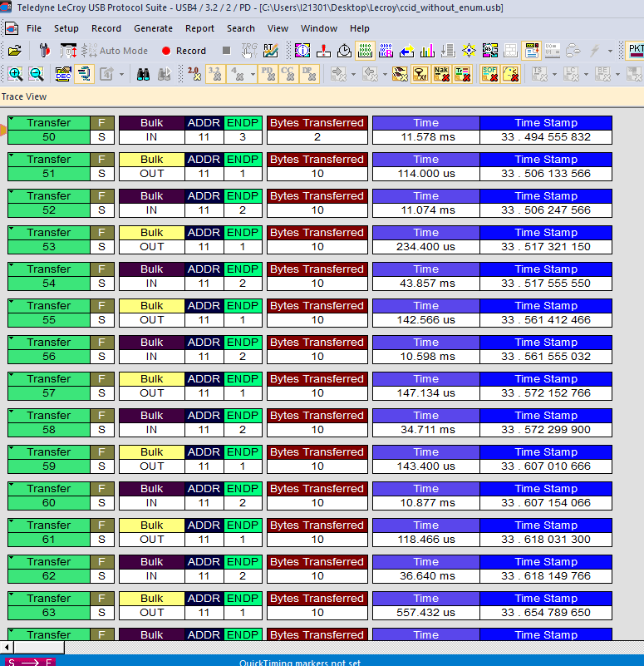Open the Report menu
Image resolution: width=644 pixels, height=666 pixels.
(199, 28)
